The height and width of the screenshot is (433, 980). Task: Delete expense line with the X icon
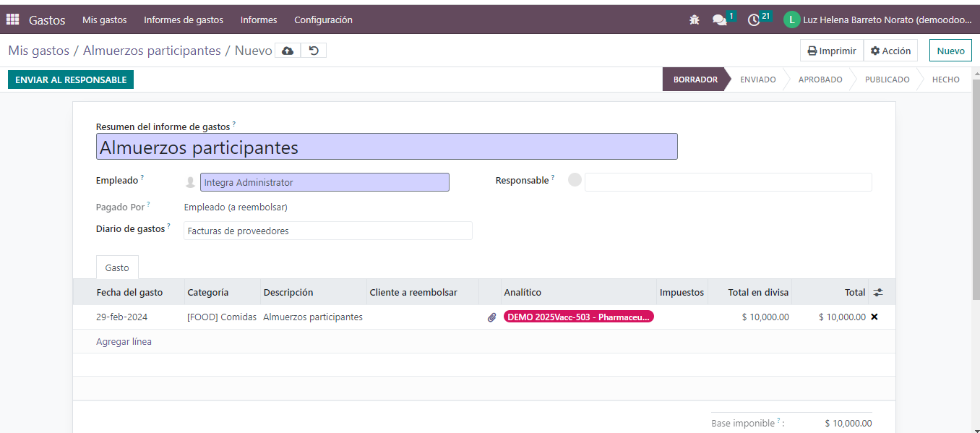pos(874,317)
